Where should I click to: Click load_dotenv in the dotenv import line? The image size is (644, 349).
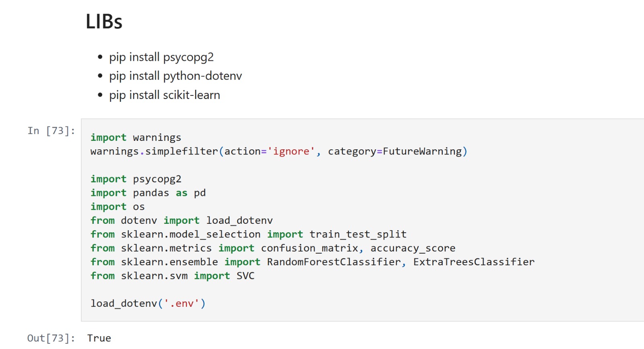[x=239, y=221]
